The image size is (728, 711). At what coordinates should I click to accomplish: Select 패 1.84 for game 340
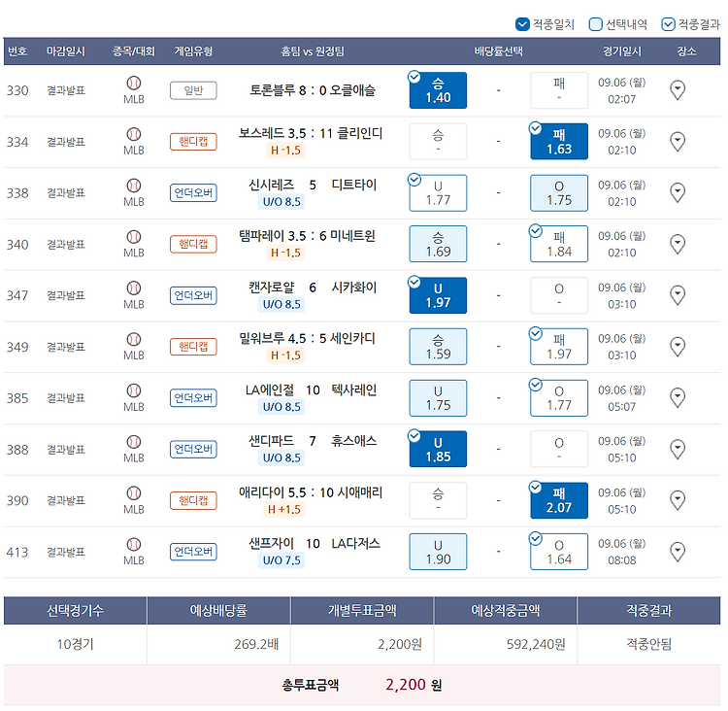tap(559, 244)
